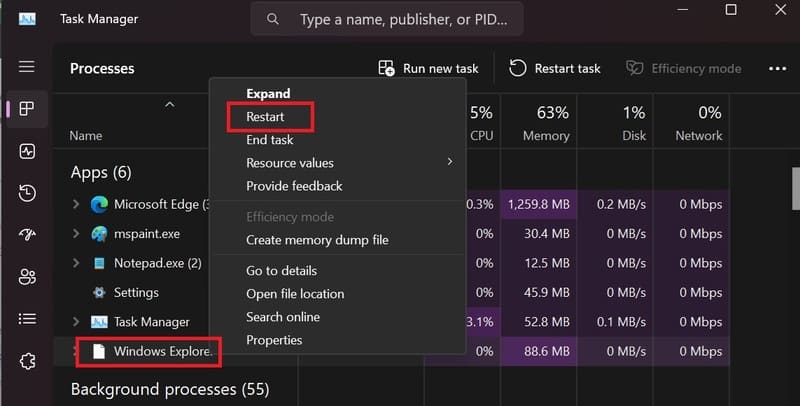The height and width of the screenshot is (406, 800).
Task: Expand the Notepad.exe process group
Action: coord(76,263)
